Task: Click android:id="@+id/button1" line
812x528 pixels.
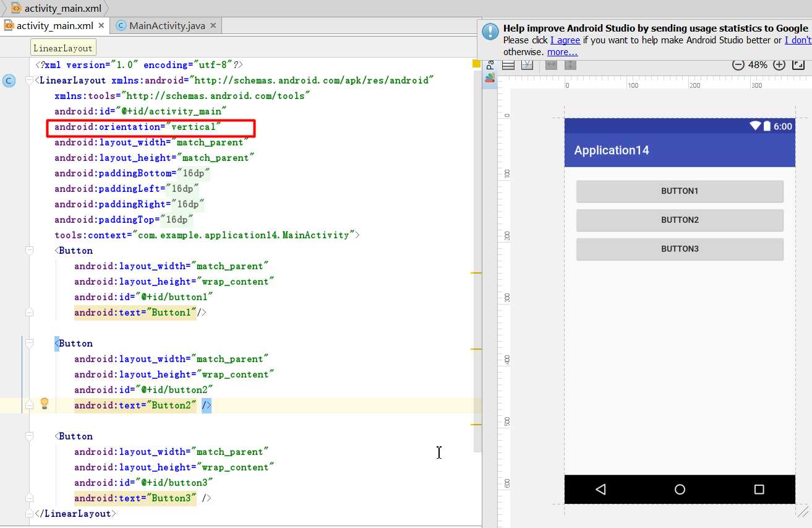Action: point(144,297)
